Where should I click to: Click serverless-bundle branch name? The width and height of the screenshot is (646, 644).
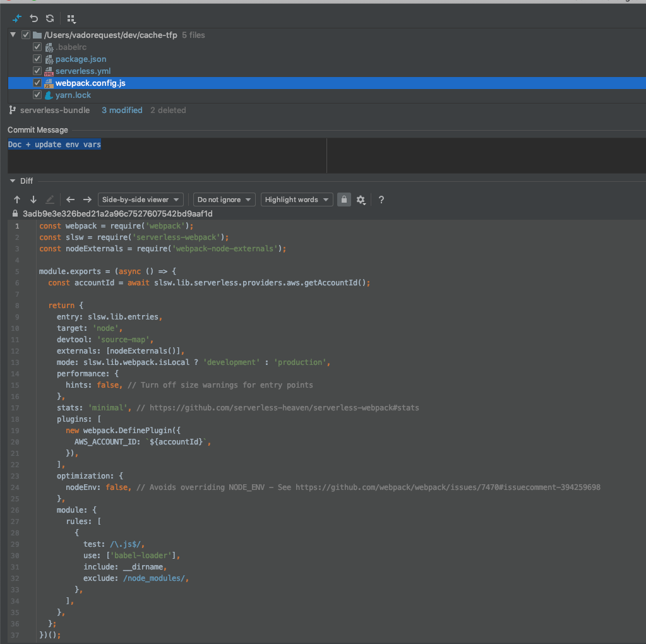(x=55, y=110)
